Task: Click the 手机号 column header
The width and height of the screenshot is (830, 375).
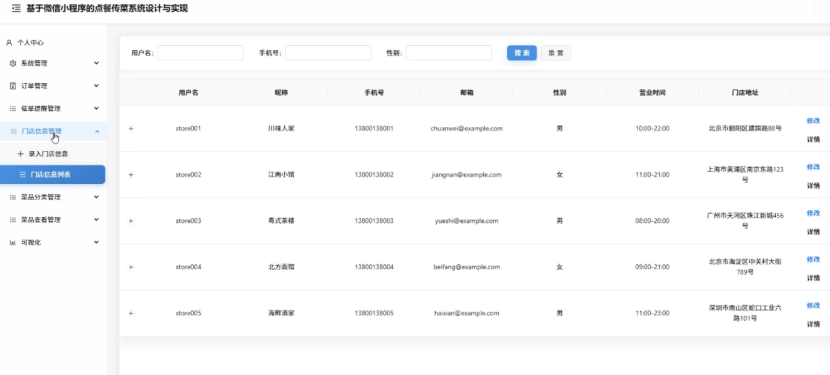Action: tap(374, 93)
